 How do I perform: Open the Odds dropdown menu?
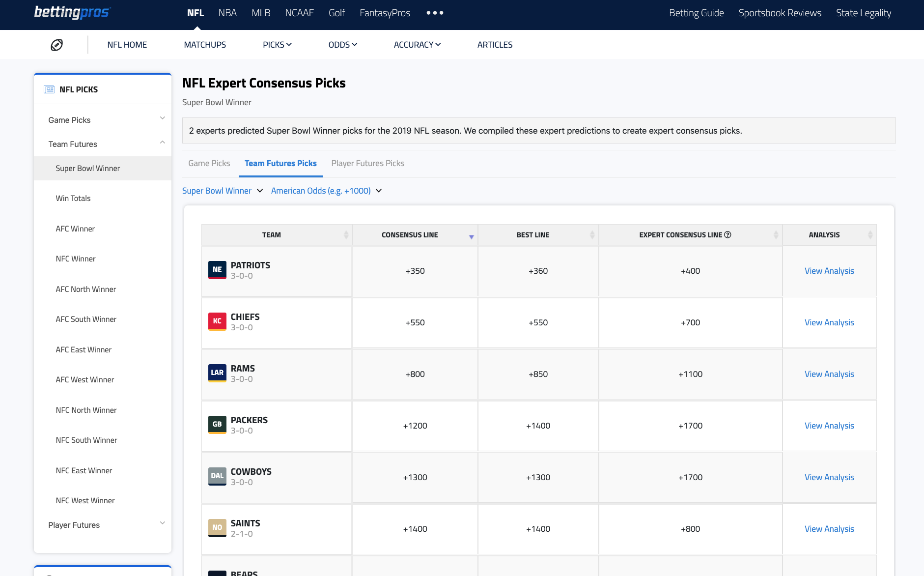pyautogui.click(x=343, y=45)
